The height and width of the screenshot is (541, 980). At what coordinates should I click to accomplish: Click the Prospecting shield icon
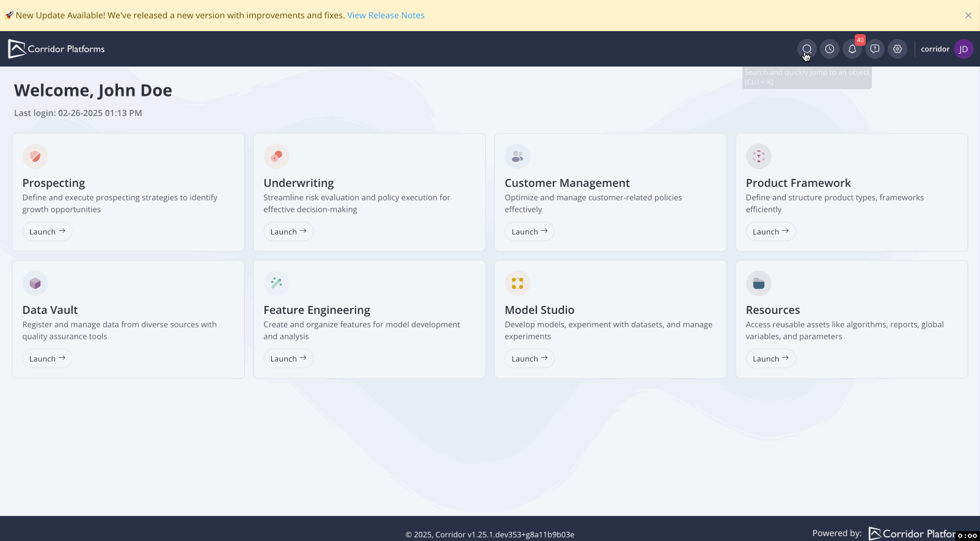coord(35,156)
